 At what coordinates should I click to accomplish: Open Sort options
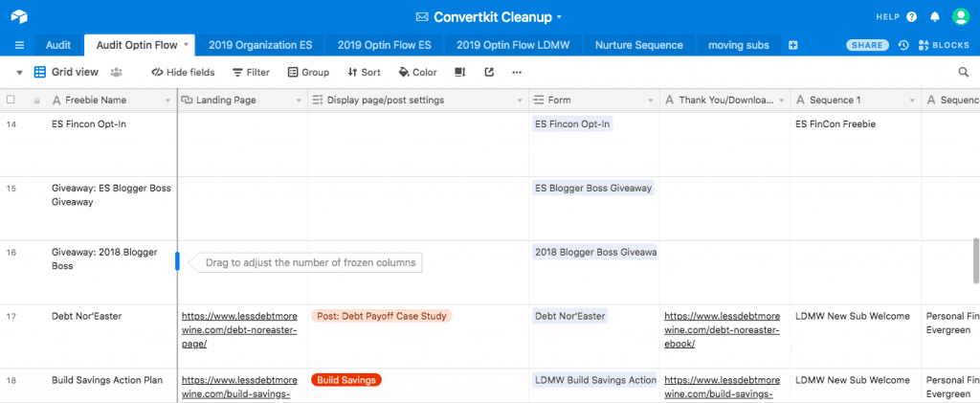coord(365,73)
